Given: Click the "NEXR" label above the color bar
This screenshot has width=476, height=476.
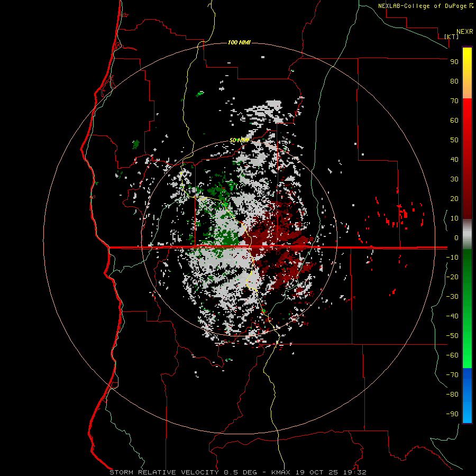Looking at the screenshot, I should (465, 32).
